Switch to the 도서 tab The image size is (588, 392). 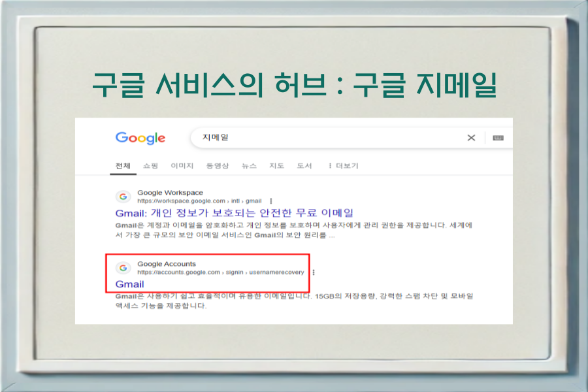pos(304,166)
